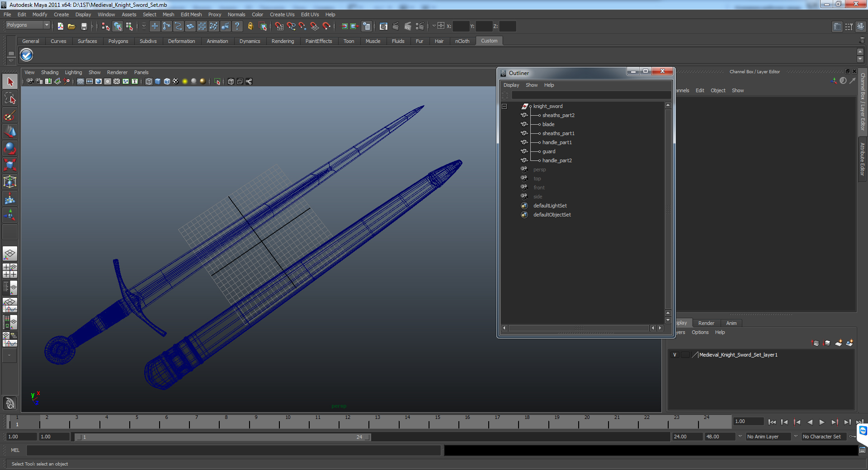The image size is (868, 470).
Task: Step back one frame button
Action: tap(784, 422)
